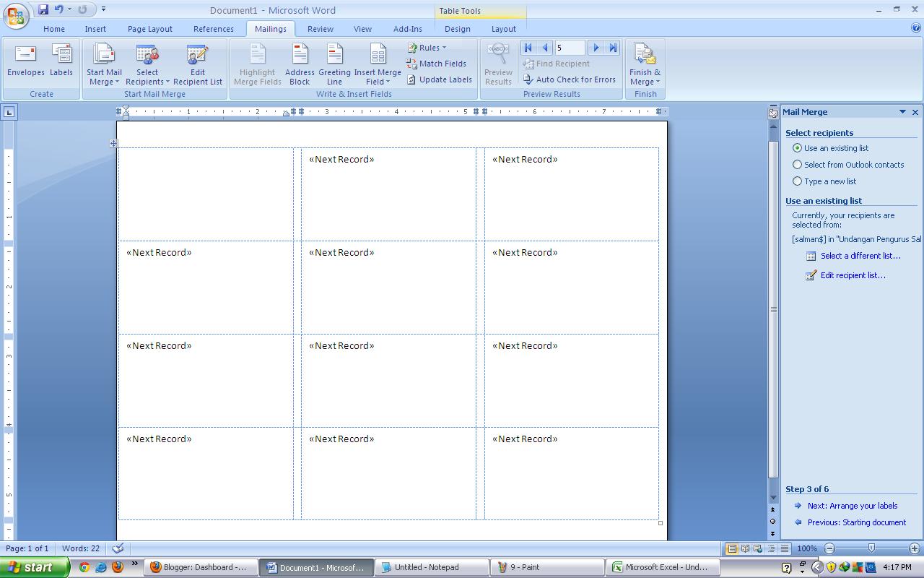Open Table Tools Design tab
The height and width of the screenshot is (578, 924).
pos(457,29)
